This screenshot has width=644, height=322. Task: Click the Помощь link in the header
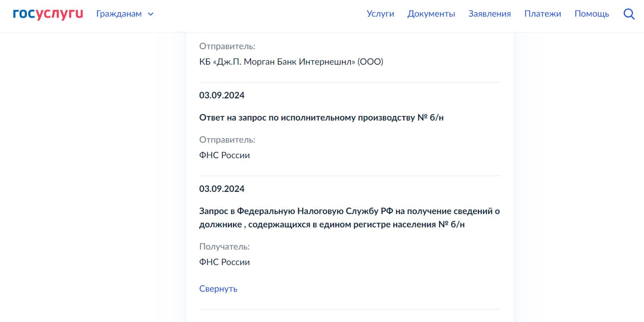pos(591,14)
